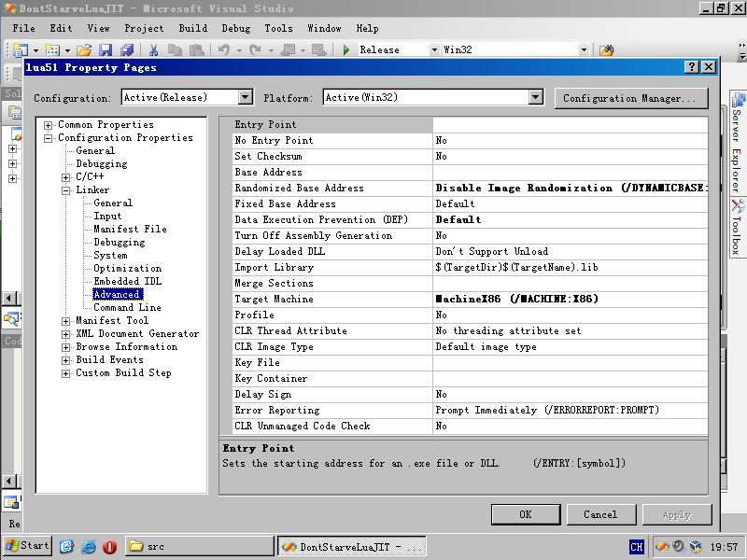Screen dimensions: 747x560
Task: Click the Paste toolbar icon
Action: (x=196, y=49)
